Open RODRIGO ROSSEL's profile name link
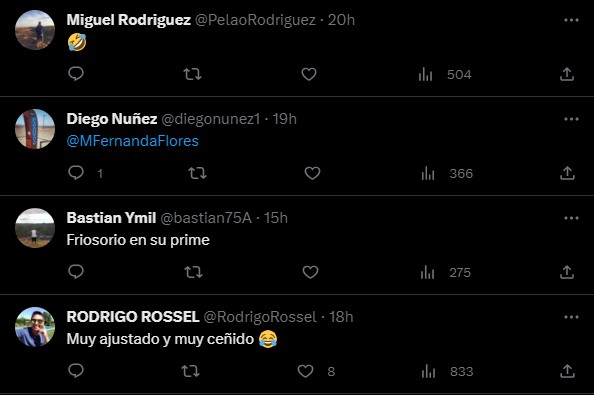The width and height of the screenshot is (594, 395). pos(133,317)
